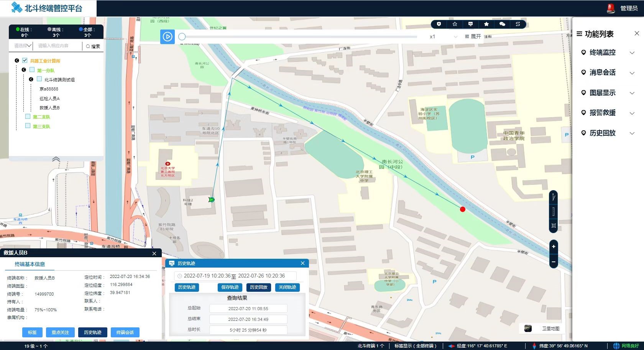This screenshot has width=644, height=350.
Task: Click the shield icon in map toolbar
Action: [x=439, y=24]
